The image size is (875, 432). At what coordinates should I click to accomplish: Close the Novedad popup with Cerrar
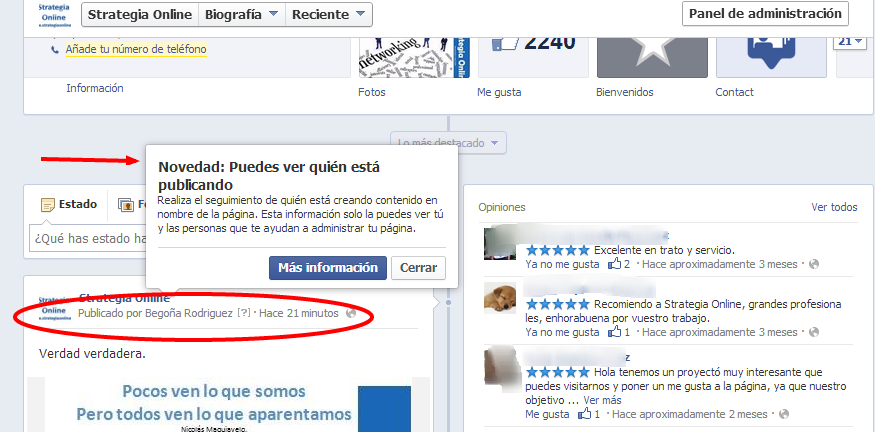point(419,268)
